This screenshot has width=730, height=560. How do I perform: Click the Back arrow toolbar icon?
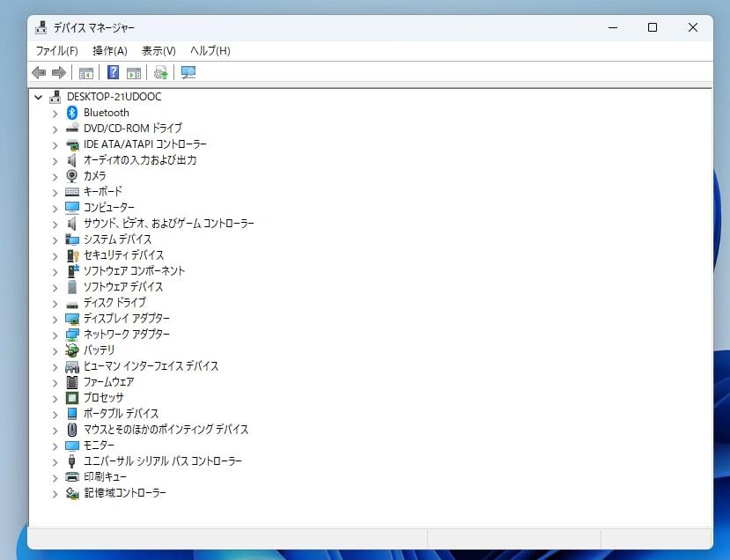[39, 72]
